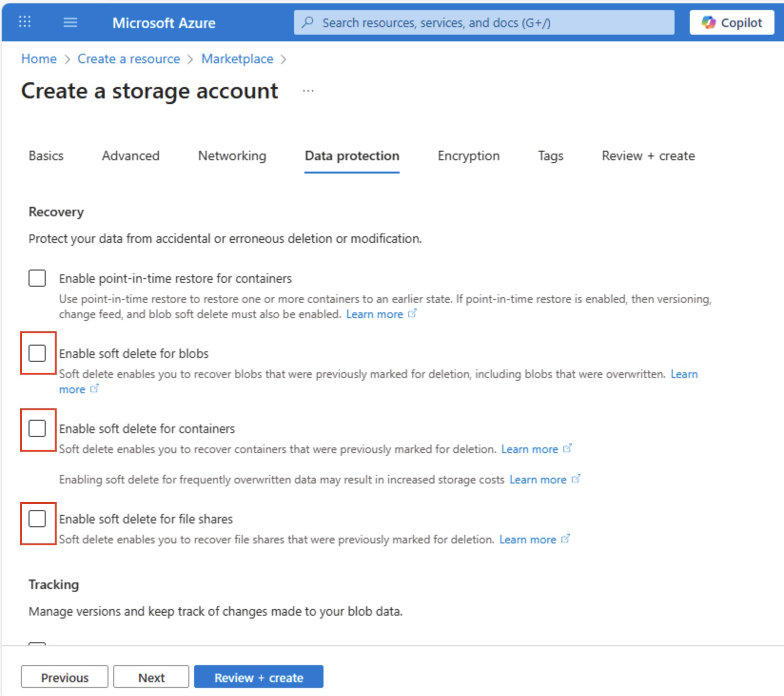
Task: Open external link icon beside blobs Learn more
Action: point(95,389)
